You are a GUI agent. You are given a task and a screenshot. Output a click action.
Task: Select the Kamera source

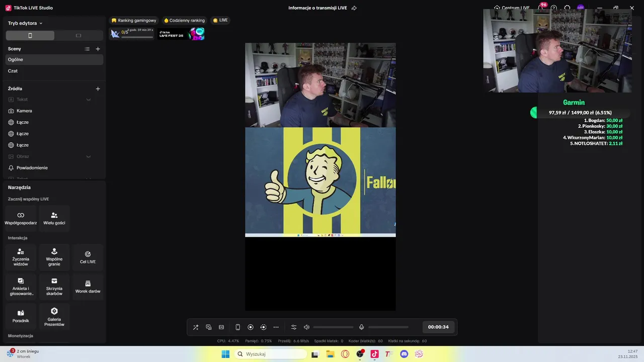(x=54, y=111)
